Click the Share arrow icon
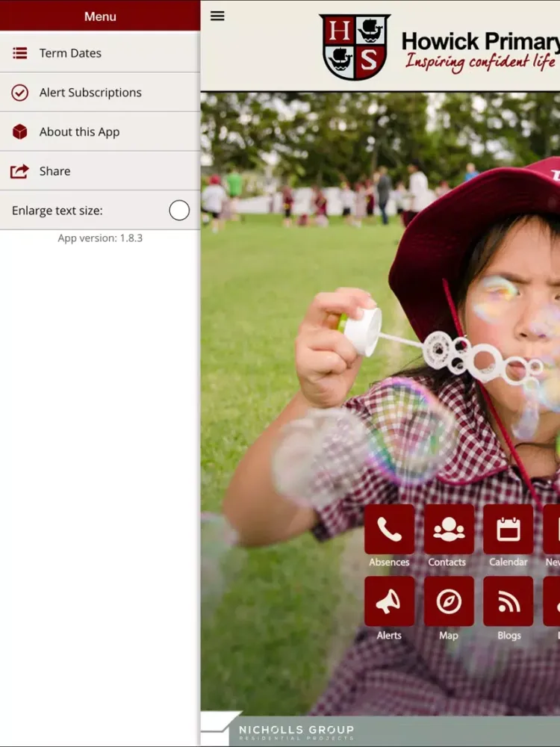 point(19,171)
